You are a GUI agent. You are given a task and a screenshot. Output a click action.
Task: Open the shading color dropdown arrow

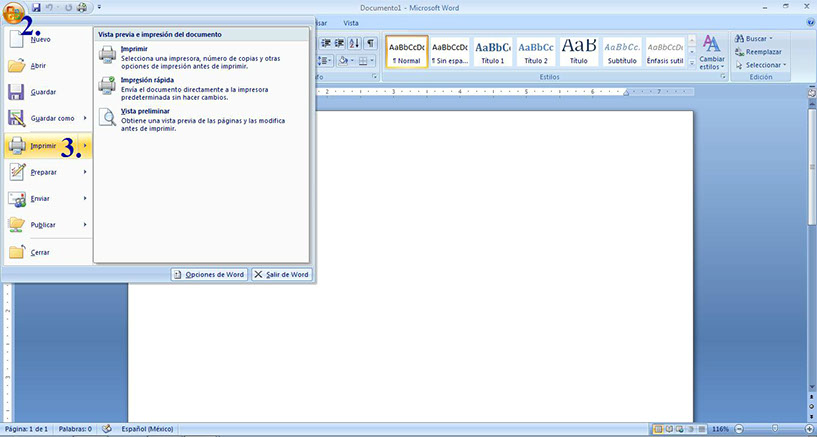(352, 60)
